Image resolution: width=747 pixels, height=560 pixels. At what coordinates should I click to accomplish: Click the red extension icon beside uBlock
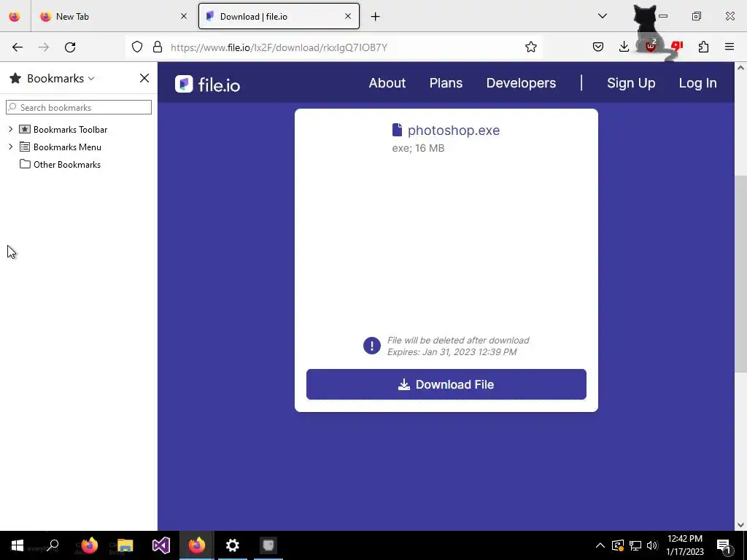676,47
